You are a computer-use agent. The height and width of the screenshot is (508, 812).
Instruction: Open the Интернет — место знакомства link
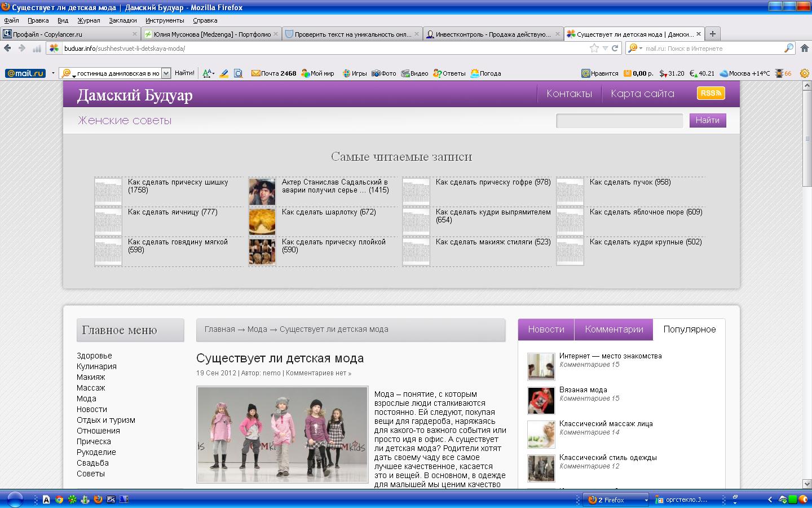610,356
